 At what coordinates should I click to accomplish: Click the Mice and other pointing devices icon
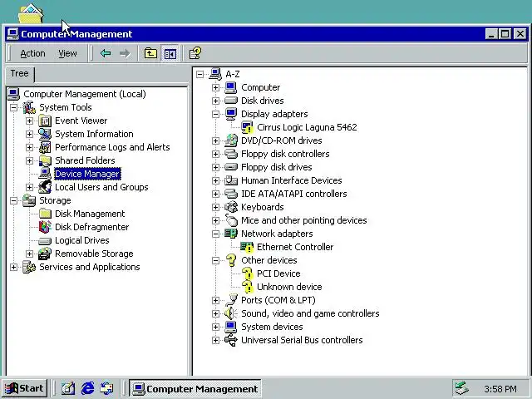(231, 220)
